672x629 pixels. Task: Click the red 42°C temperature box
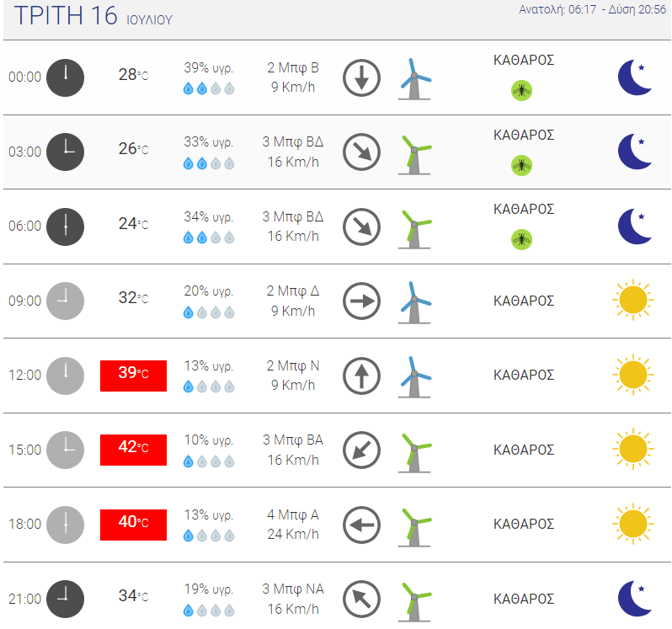pyautogui.click(x=133, y=450)
